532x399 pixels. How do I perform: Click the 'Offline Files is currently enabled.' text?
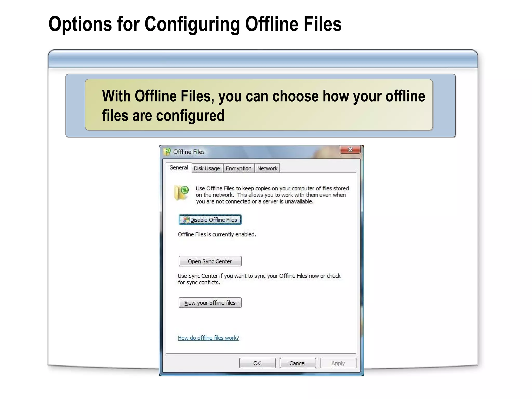pyautogui.click(x=217, y=235)
